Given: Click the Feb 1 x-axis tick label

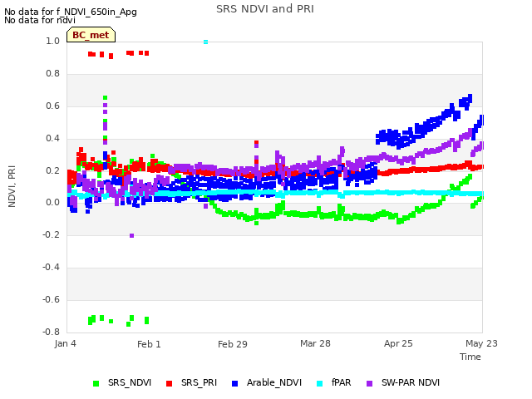Looking at the screenshot, I should 149,344.
